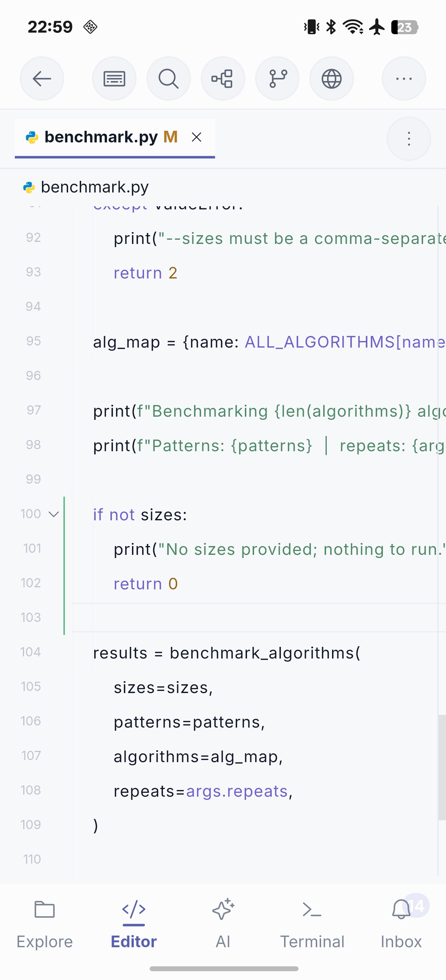Viewport: 446px width, 980px height.
Task: Open the keyboard panel icon
Action: click(x=114, y=79)
